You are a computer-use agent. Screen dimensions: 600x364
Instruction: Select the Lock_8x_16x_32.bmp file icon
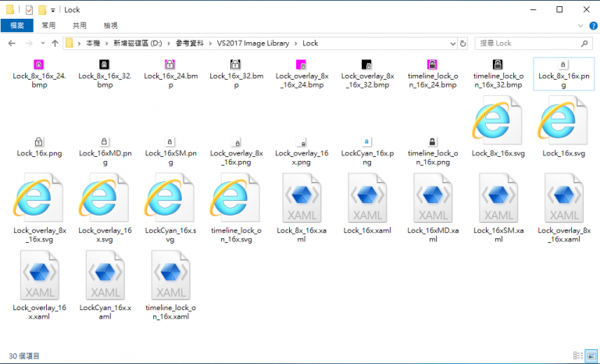click(x=104, y=65)
